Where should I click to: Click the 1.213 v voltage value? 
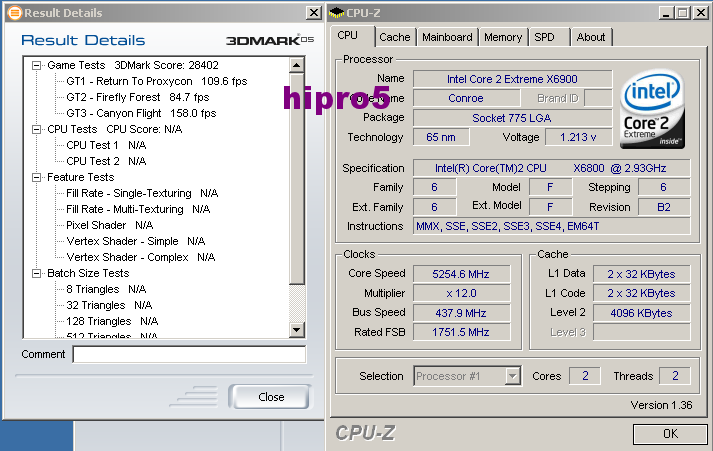[x=578, y=137]
